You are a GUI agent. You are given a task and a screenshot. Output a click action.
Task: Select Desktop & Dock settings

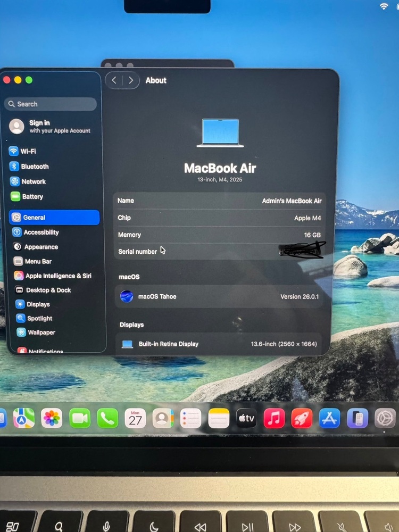tap(48, 290)
